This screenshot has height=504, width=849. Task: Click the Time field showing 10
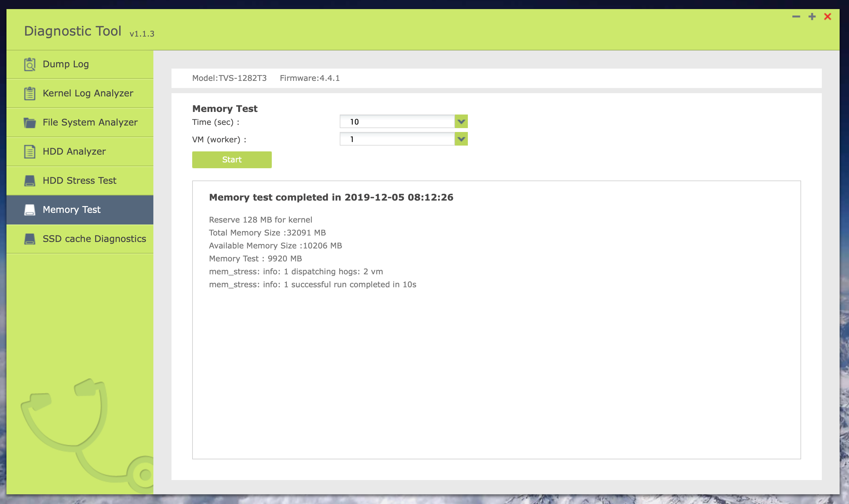(x=397, y=122)
